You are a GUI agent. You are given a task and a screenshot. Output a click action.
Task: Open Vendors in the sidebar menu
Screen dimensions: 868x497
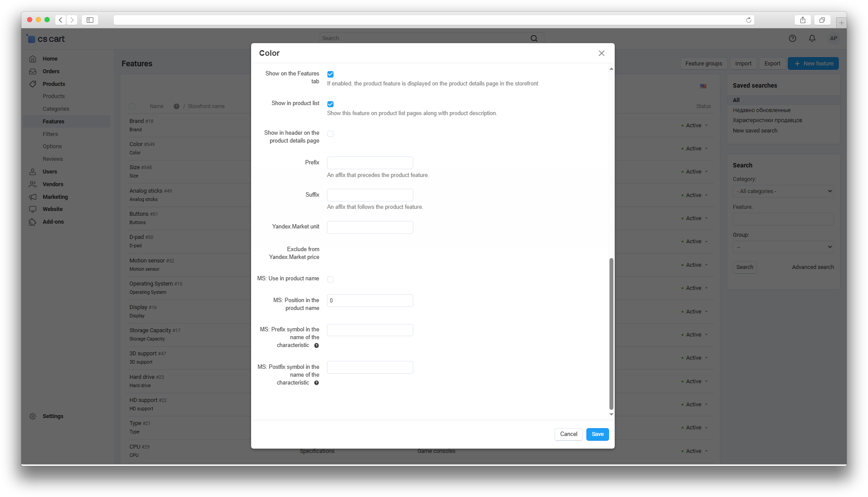pos(53,184)
